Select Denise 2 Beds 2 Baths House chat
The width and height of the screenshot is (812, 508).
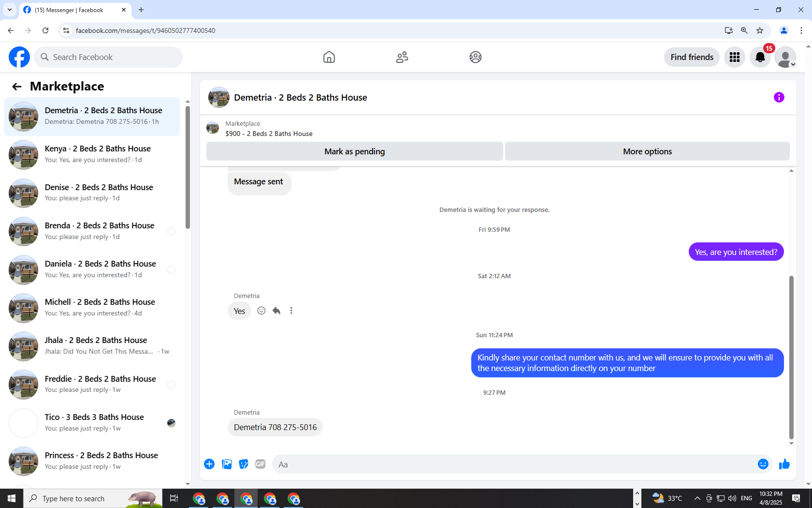(x=92, y=193)
